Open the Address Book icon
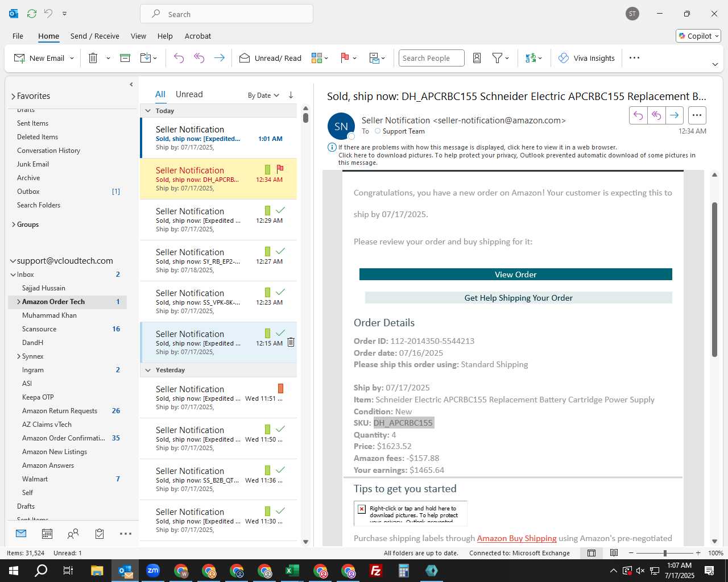 coord(477,58)
